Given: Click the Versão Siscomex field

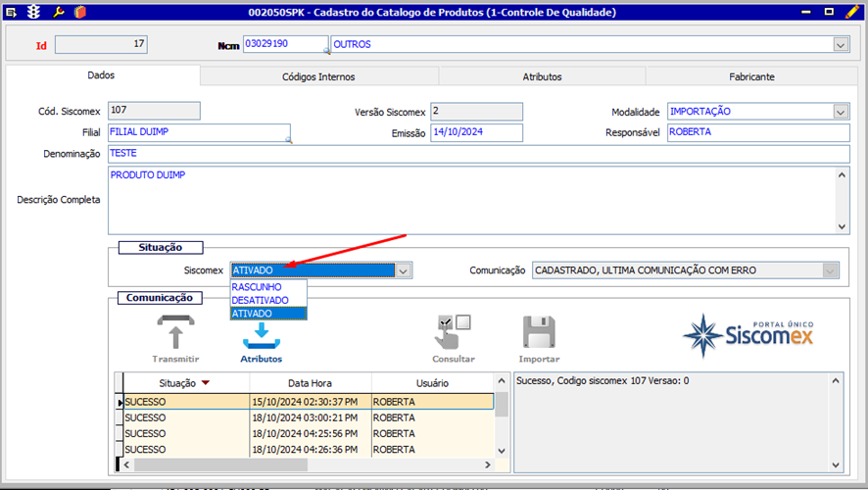Looking at the screenshot, I should [x=477, y=112].
